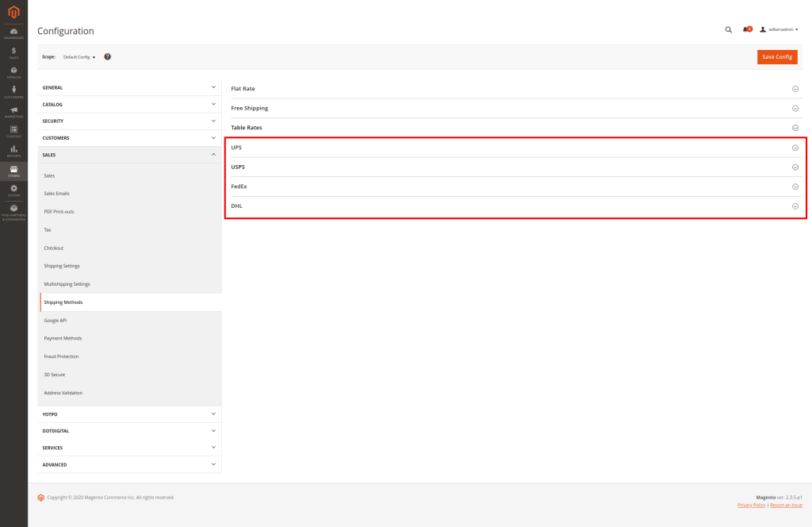Open the notifications bell icon
Image resolution: width=812 pixels, height=527 pixels.
point(746,29)
